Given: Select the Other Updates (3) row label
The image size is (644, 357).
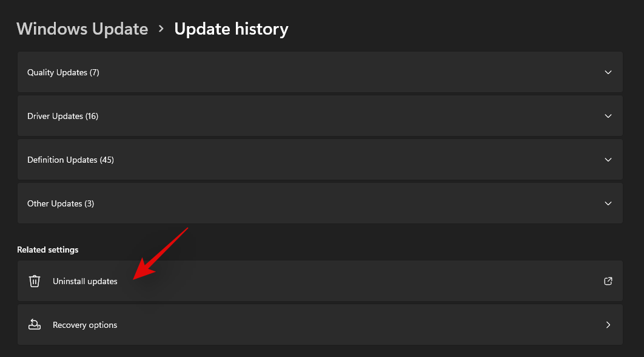Looking at the screenshot, I should click(61, 203).
